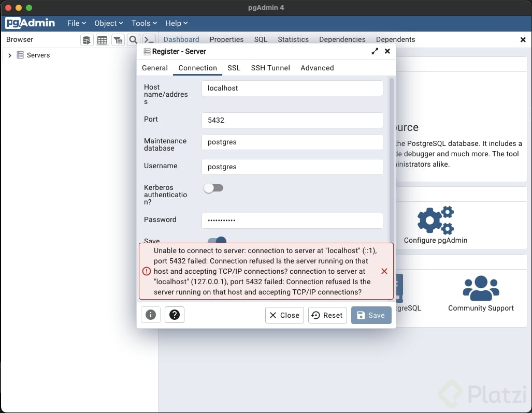Click the macOS yellow minimize window button
532x413 pixels.
(x=19, y=7)
